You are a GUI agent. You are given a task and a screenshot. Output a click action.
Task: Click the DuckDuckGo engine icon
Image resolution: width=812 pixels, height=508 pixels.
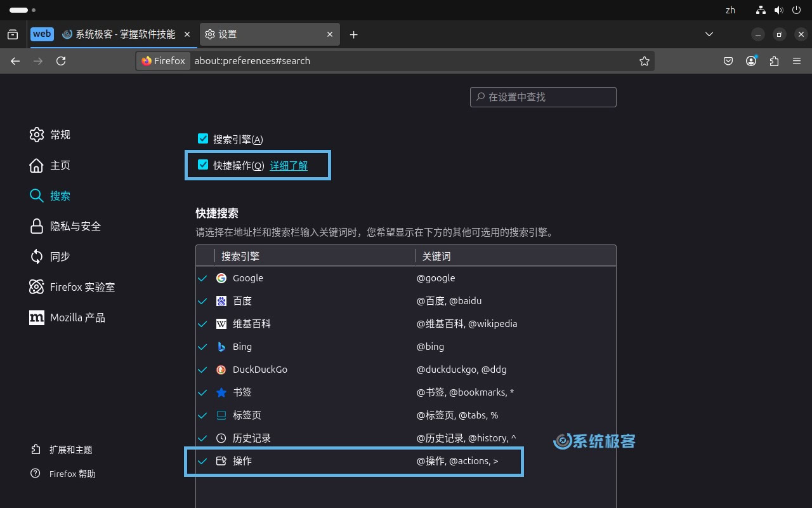[221, 370]
